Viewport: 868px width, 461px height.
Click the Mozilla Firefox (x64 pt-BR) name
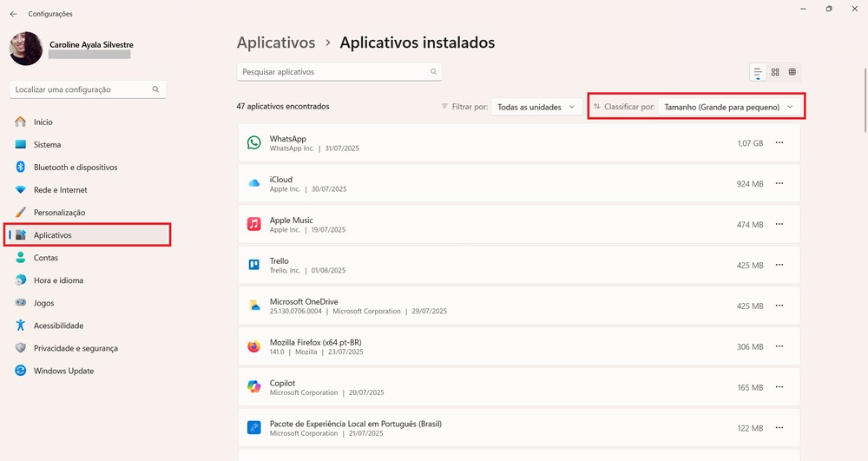pos(316,343)
